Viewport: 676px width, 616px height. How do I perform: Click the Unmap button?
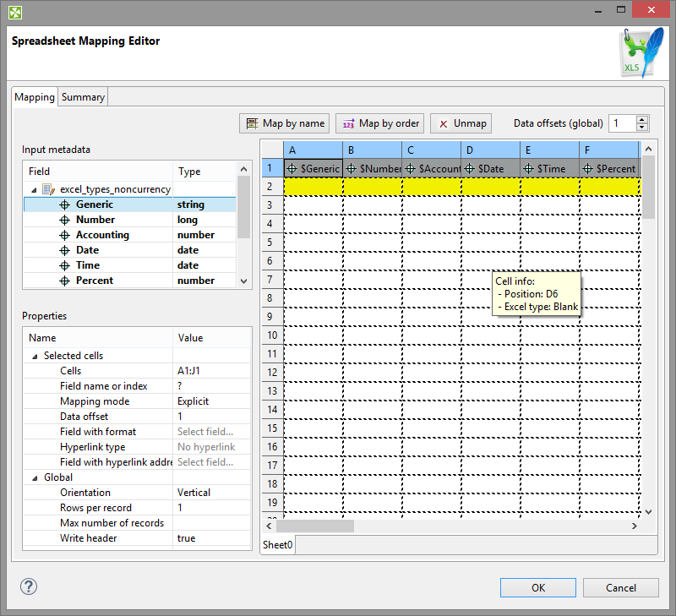[461, 123]
